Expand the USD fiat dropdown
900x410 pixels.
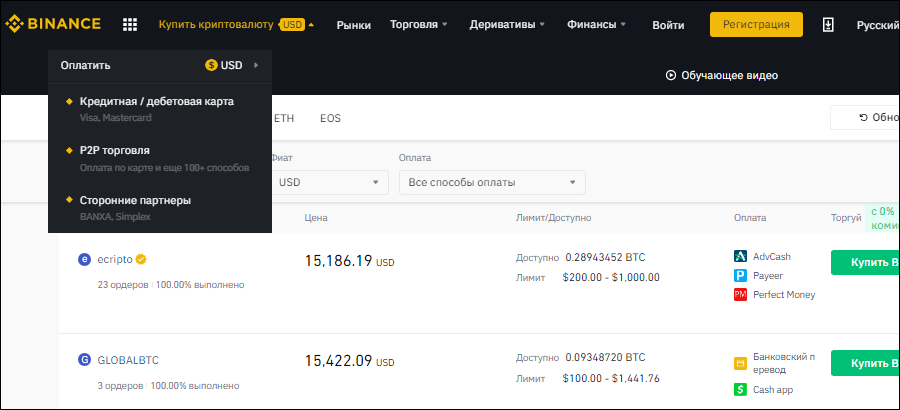[x=330, y=182]
